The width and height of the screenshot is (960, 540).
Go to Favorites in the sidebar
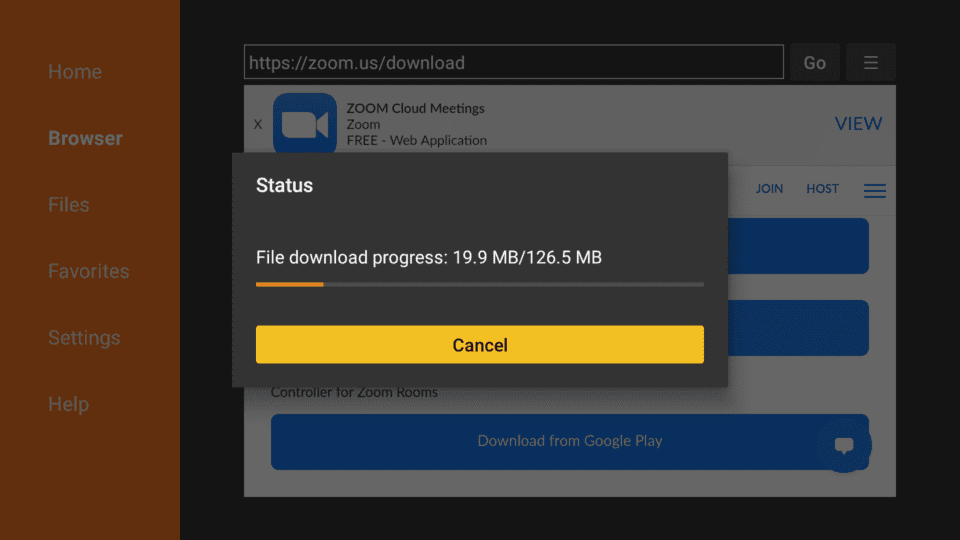tap(89, 271)
